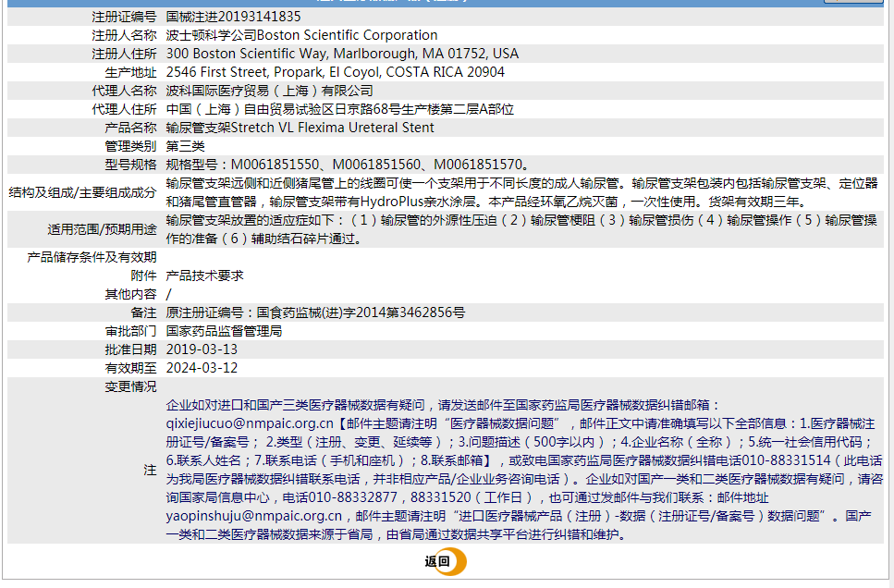This screenshot has width=894, height=588.
Task: Click the 产品储存条件及有效期 label
Action: (92, 257)
